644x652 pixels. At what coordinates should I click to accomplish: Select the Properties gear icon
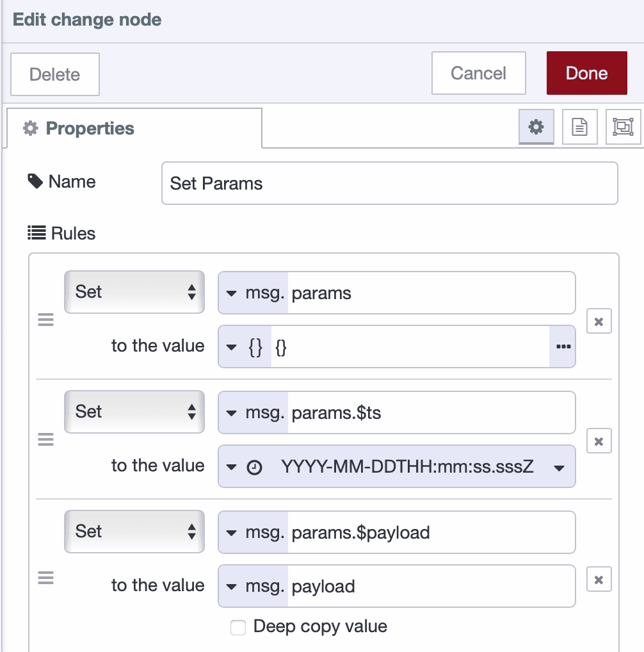536,127
